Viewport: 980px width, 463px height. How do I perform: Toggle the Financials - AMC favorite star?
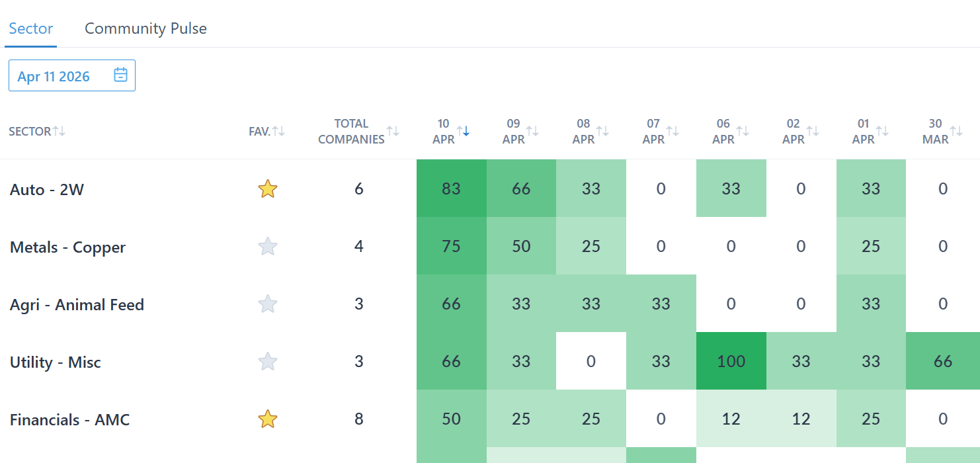coord(267,419)
